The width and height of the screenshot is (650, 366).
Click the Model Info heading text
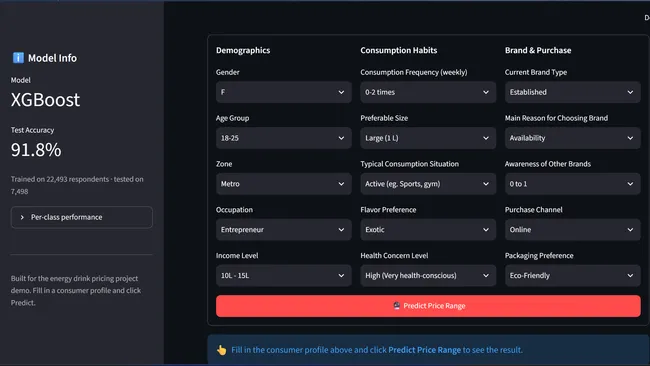coord(52,58)
